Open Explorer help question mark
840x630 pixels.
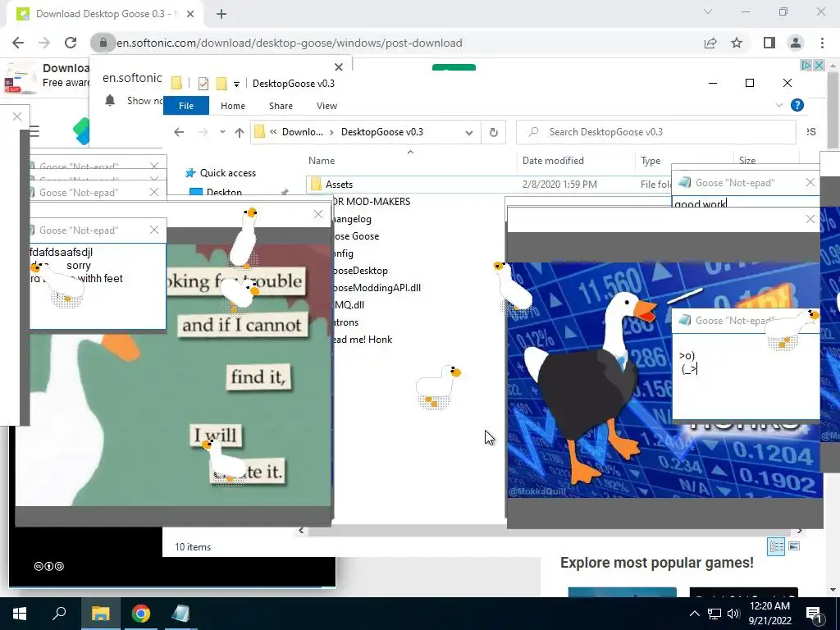click(x=797, y=105)
